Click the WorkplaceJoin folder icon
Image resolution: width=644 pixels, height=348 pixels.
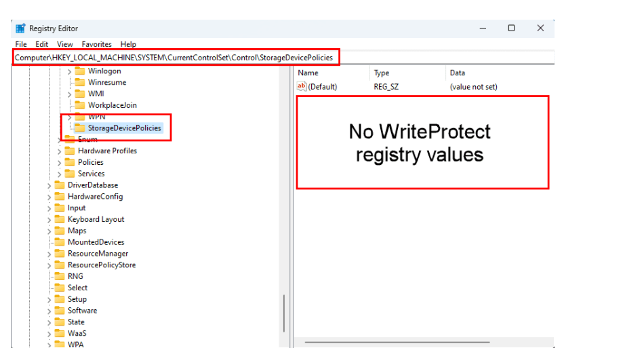coord(79,105)
